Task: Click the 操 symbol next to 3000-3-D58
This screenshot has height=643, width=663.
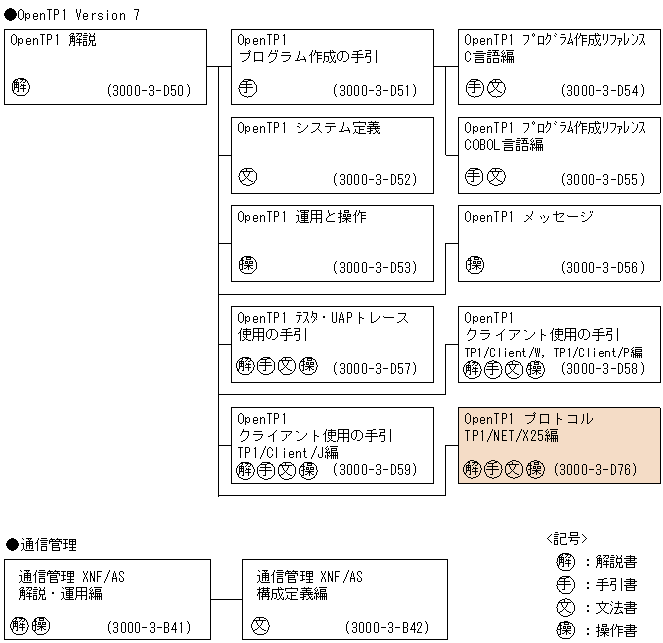Action: coord(535,369)
